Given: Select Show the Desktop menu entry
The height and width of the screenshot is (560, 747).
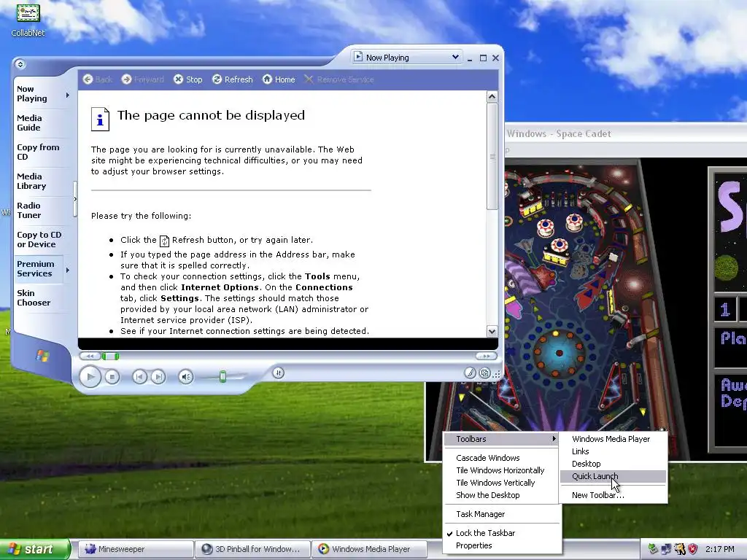Looking at the screenshot, I should coord(501,495).
